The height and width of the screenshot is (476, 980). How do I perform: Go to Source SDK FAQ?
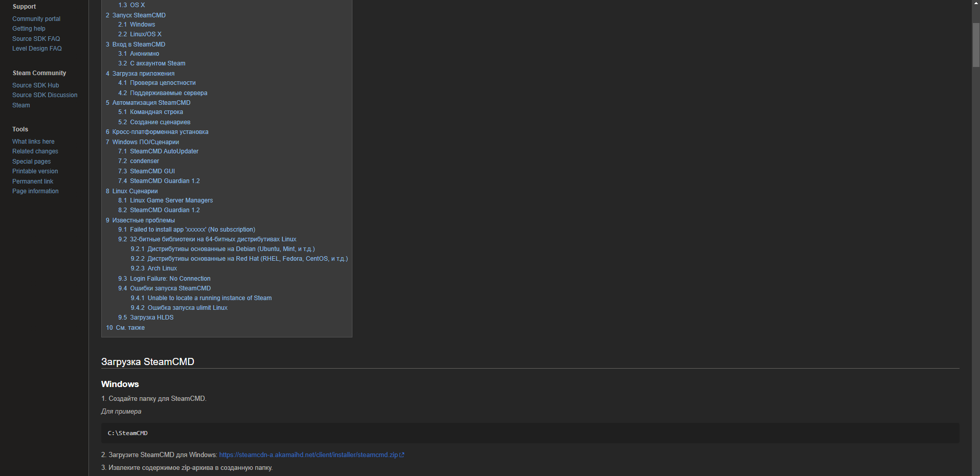click(x=36, y=39)
